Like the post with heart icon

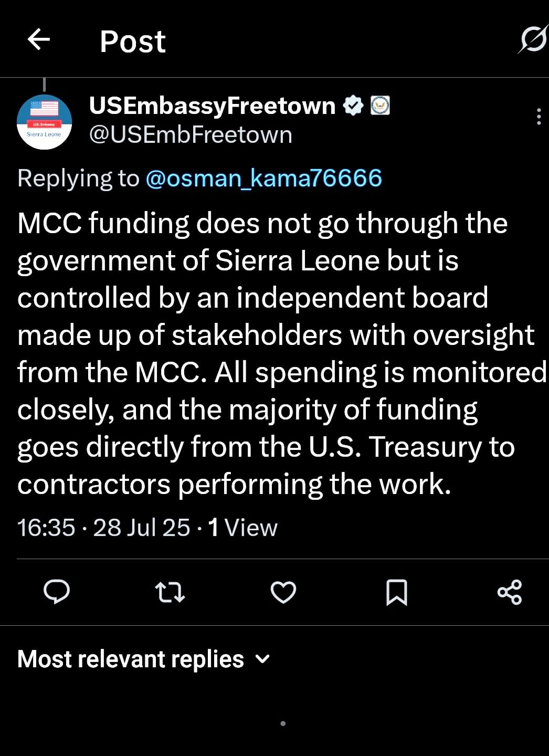tap(283, 592)
